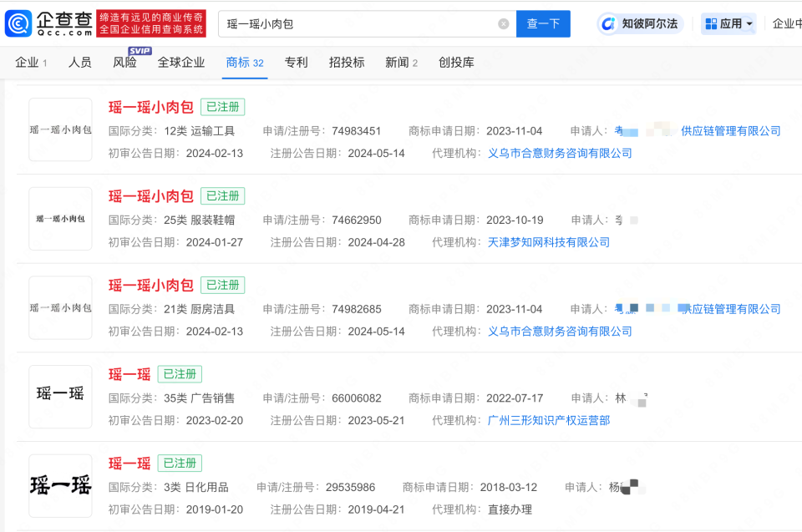Viewport: 802px width, 532px height.
Task: Click the 已注册 badge beside 瑶一瑶小肉包
Action: coord(222,107)
